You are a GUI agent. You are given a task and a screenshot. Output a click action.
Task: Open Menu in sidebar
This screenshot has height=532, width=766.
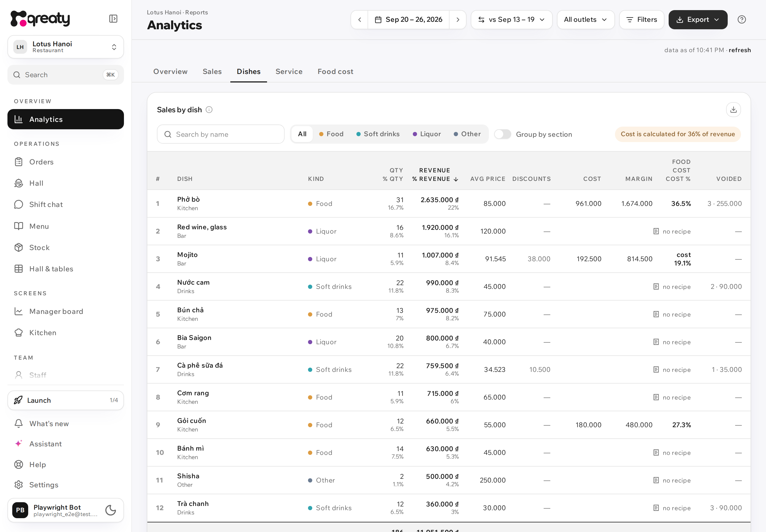coord(66,226)
